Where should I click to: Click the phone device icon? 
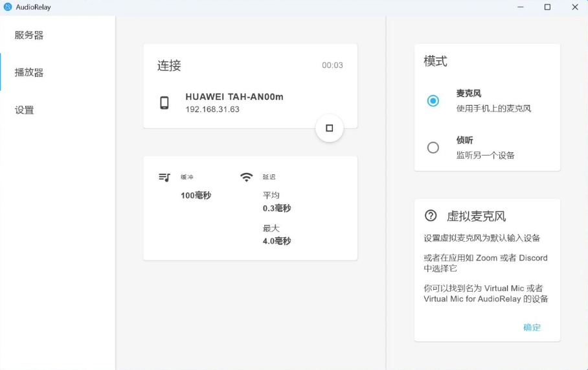[x=164, y=102]
